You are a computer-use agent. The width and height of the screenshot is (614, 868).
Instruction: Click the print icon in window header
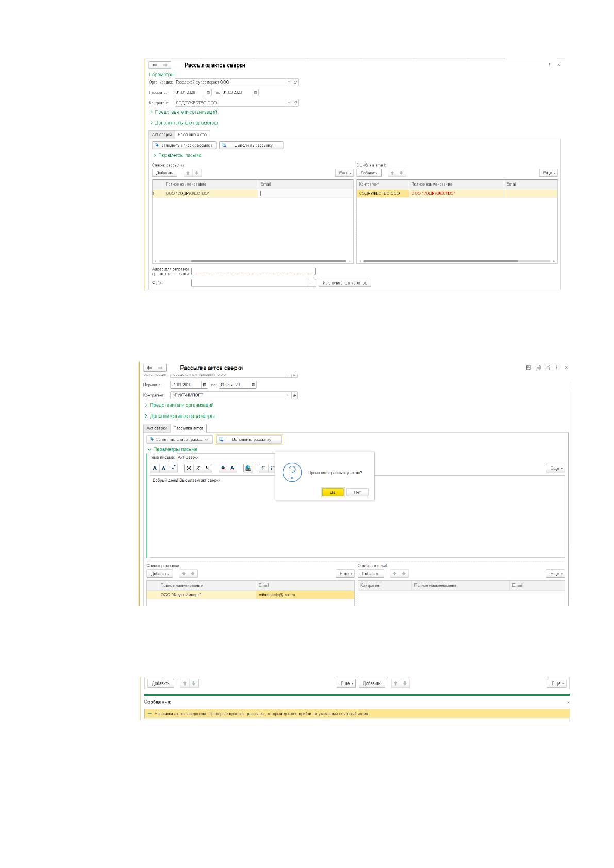(x=538, y=368)
